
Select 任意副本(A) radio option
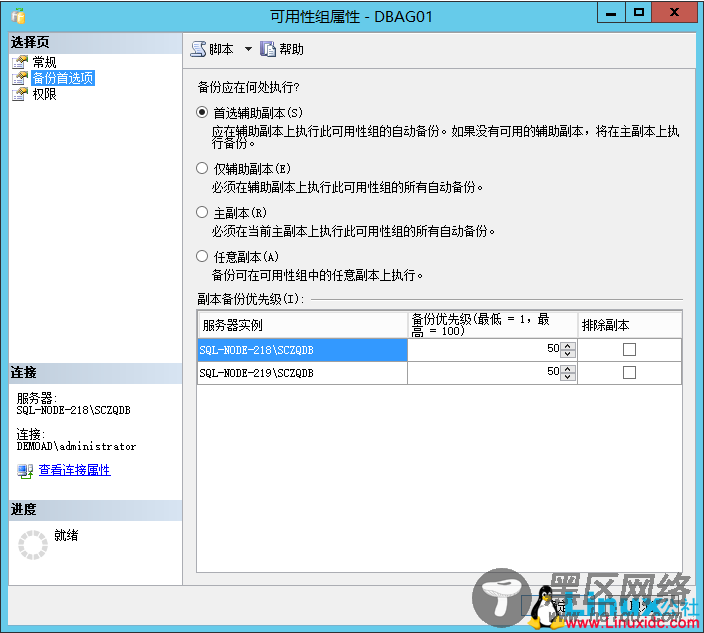(x=202, y=256)
